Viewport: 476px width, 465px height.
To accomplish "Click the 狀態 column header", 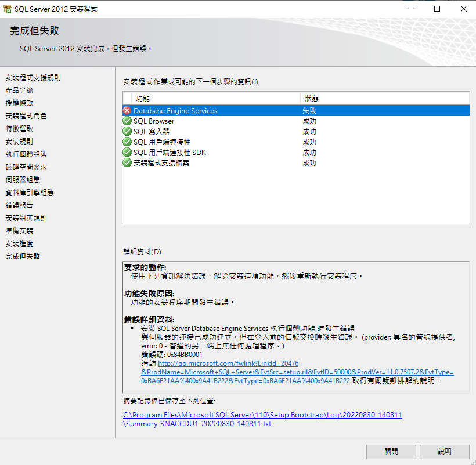I will pos(385,99).
